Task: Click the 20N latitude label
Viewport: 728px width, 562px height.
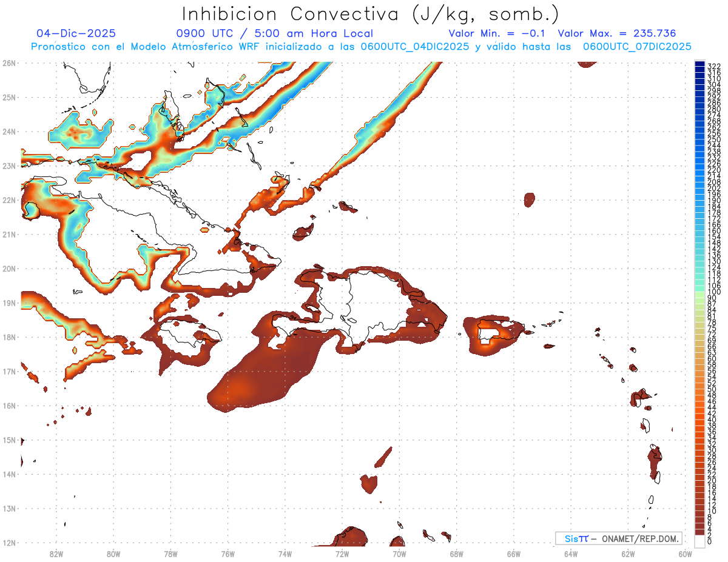Action: (x=8, y=268)
